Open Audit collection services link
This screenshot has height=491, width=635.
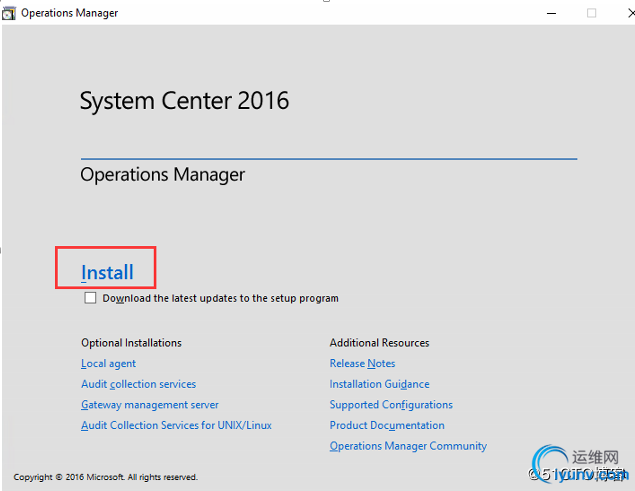tap(139, 384)
